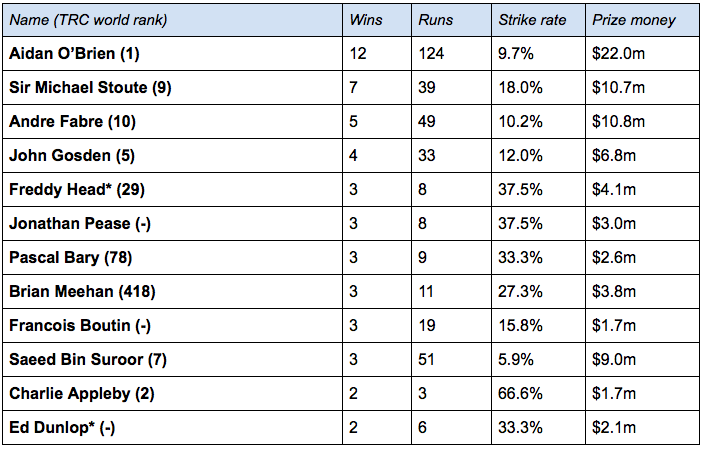Click the John Gosden (5) cell
The height and width of the screenshot is (451, 703).
173,156
